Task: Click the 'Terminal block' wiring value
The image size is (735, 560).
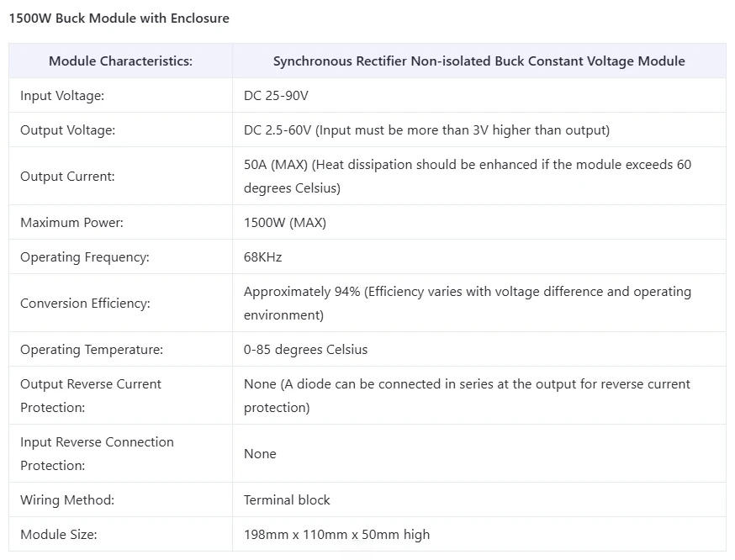Action: click(287, 499)
